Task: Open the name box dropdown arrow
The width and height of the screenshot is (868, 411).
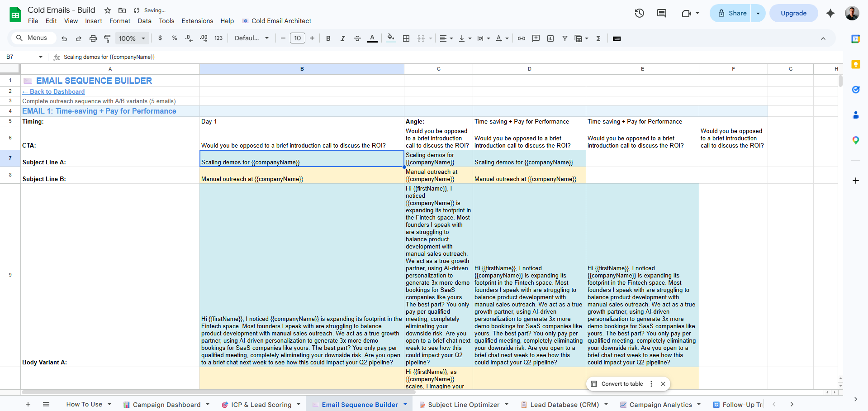Action: pos(41,57)
